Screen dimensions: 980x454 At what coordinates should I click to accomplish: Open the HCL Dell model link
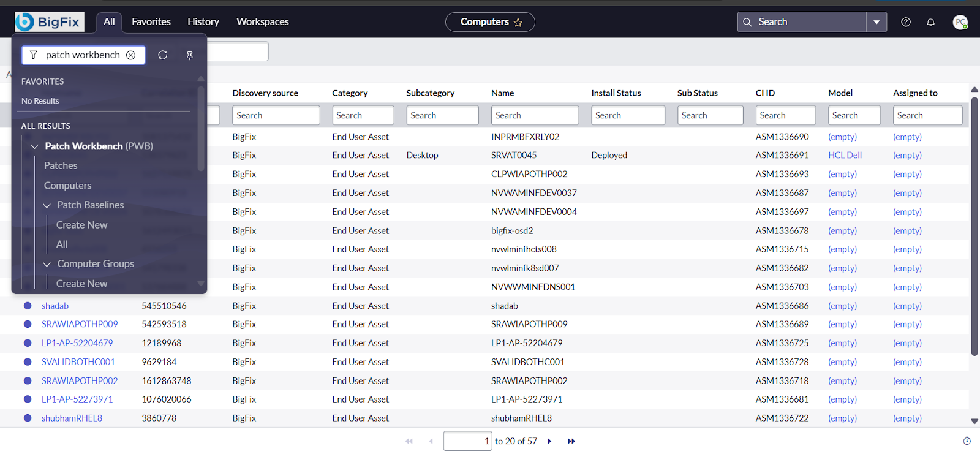(845, 156)
